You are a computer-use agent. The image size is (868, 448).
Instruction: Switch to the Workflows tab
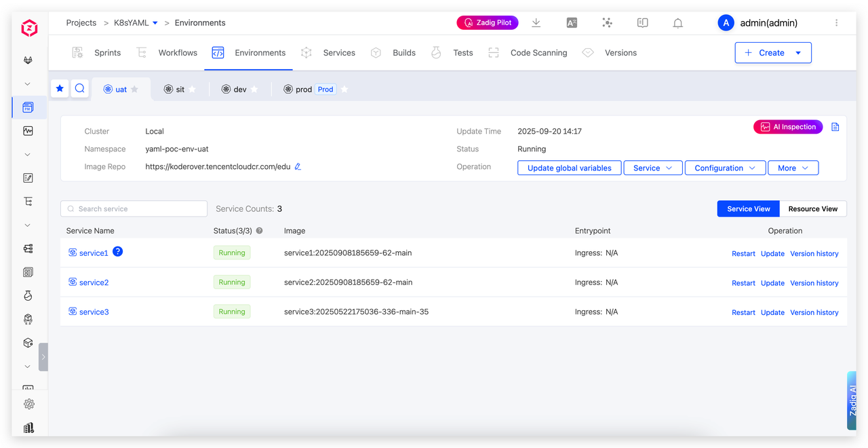tap(177, 53)
